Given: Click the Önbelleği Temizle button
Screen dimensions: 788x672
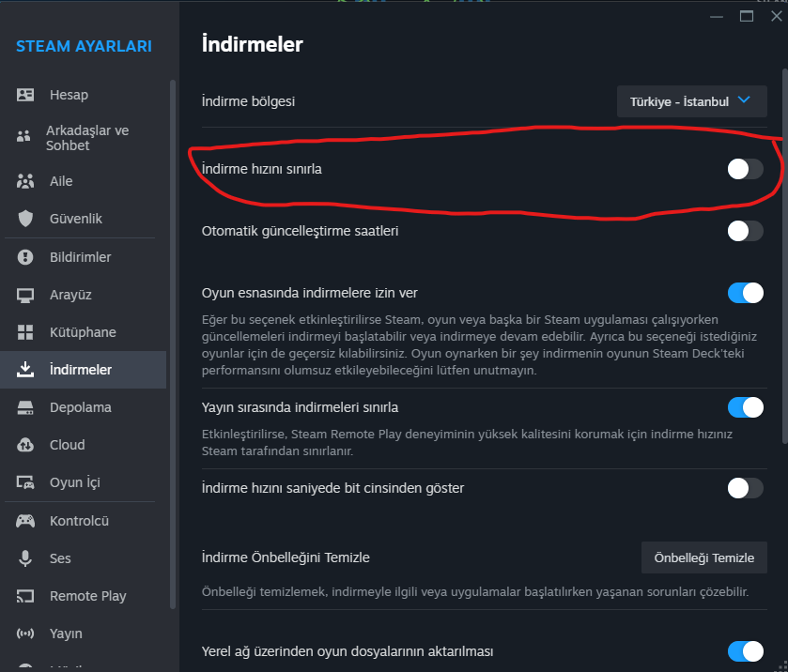Looking at the screenshot, I should tap(704, 557).
